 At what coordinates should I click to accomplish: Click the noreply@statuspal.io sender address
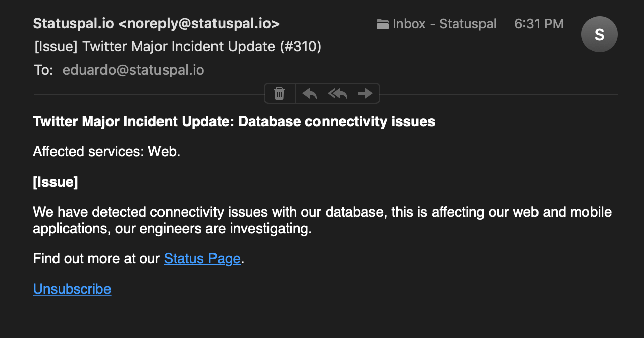pyautogui.click(x=199, y=23)
